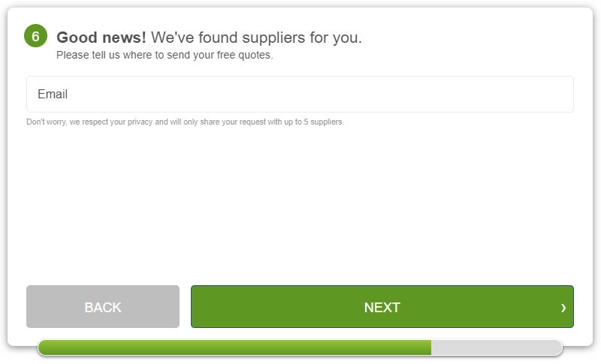Click the green step 6 circle badge
601x364 pixels.
coord(35,36)
